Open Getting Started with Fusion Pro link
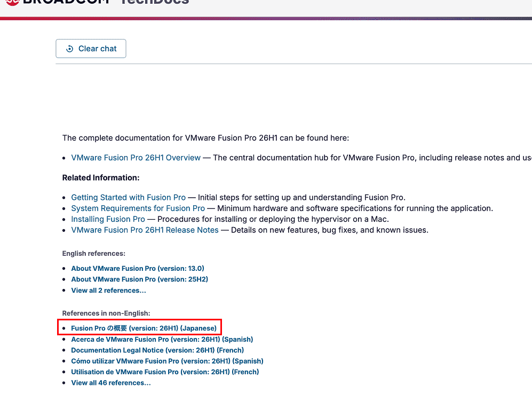 (128, 197)
